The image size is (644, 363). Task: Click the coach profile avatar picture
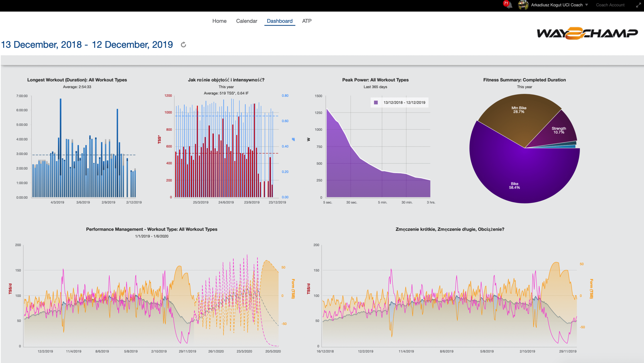point(523,5)
